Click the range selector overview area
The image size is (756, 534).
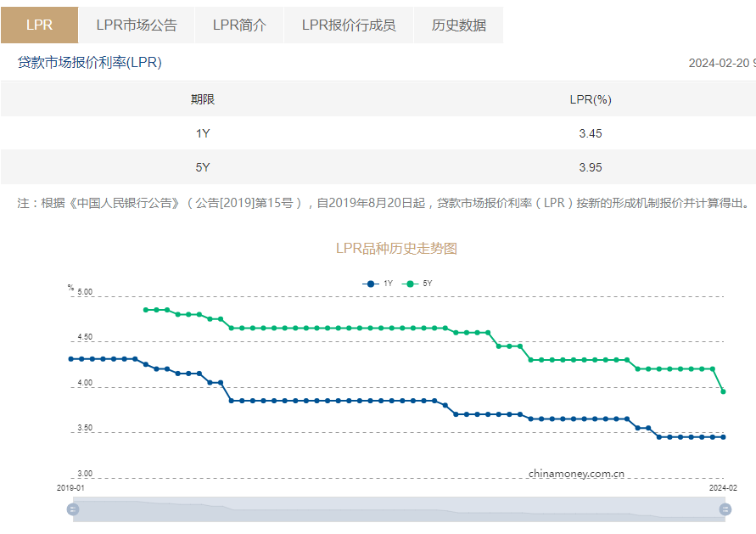click(399, 509)
